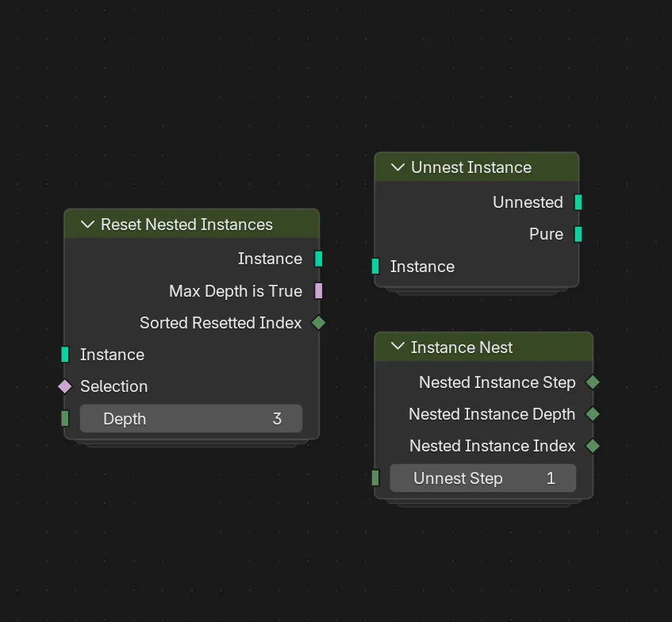Click the Max Depth is True label
Viewport: 672px width, 622px height.
tap(236, 291)
